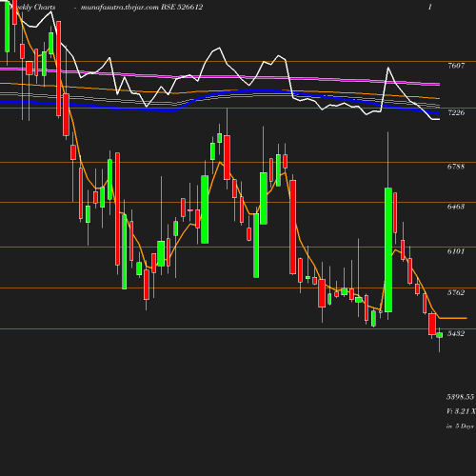This screenshot has height=476, width=476.
Task: Click the 6463 price axis label
Action: click(456, 207)
